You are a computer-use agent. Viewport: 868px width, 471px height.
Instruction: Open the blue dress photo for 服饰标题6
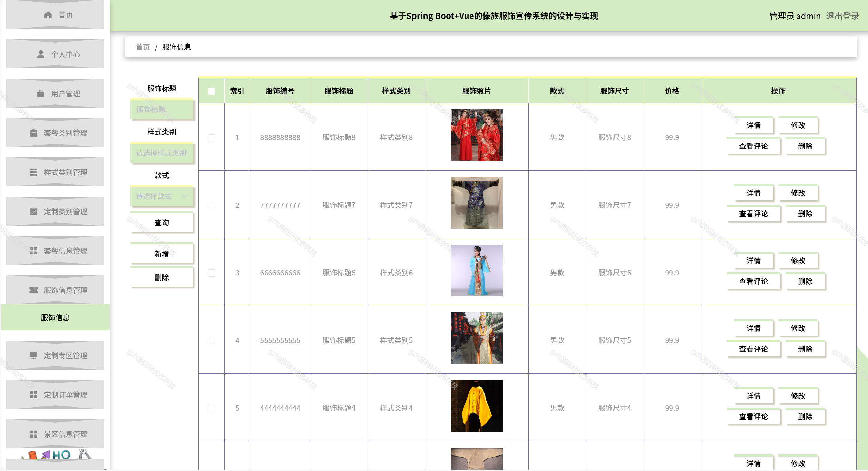click(x=477, y=271)
